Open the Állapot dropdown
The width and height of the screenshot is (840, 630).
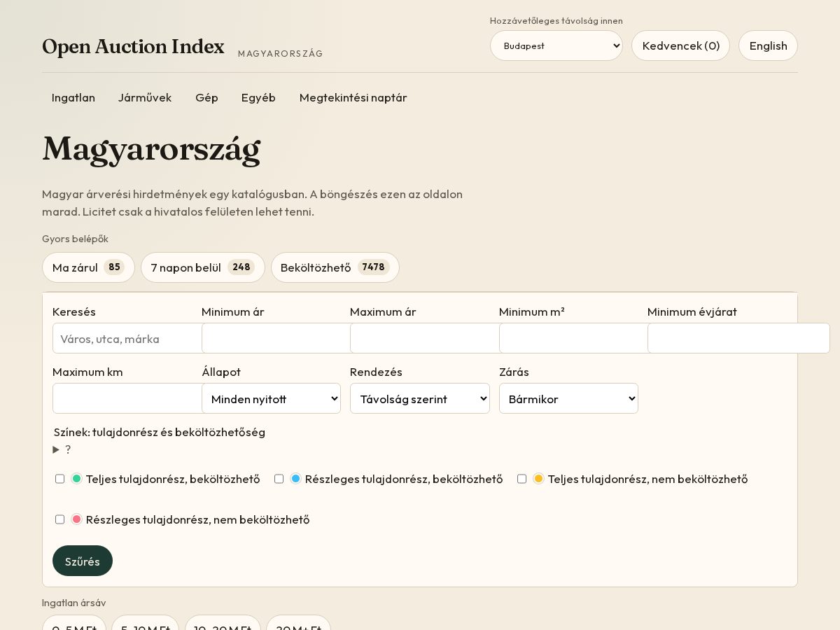click(x=271, y=398)
